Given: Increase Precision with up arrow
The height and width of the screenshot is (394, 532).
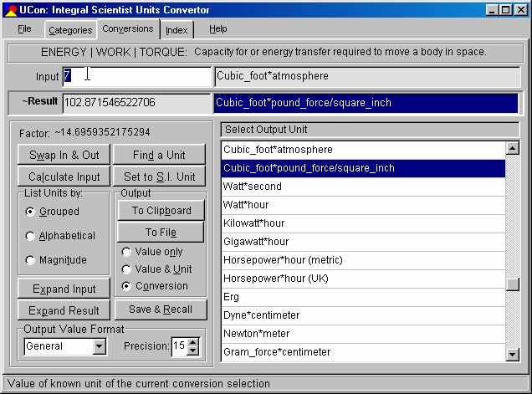Looking at the screenshot, I should click(x=192, y=342).
